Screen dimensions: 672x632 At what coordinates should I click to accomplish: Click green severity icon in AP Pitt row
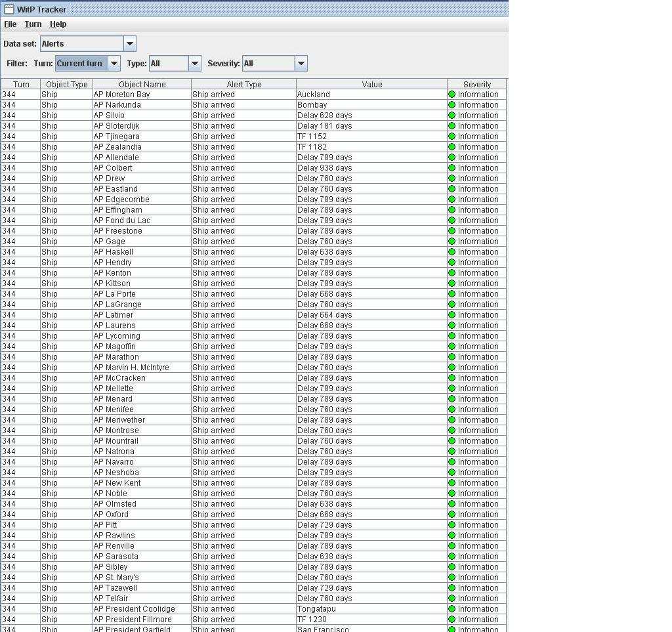pos(451,525)
